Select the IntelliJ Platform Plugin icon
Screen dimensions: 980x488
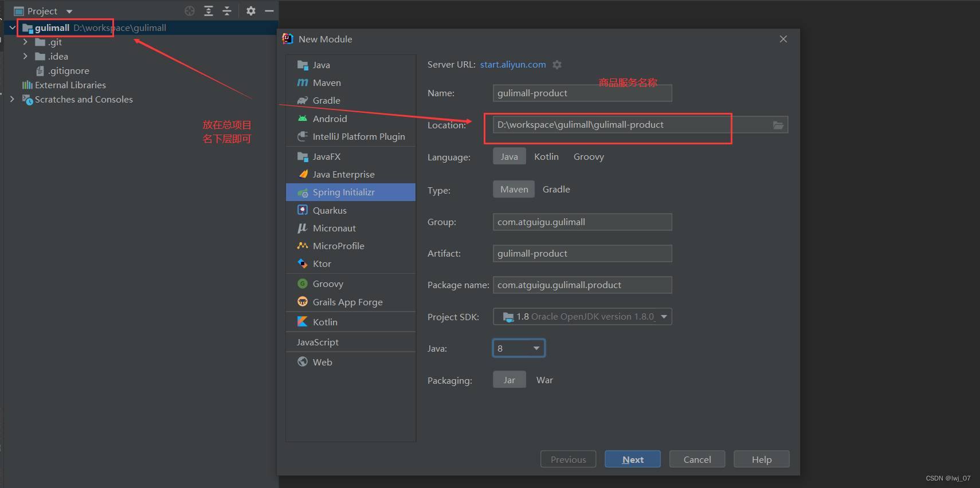click(303, 136)
